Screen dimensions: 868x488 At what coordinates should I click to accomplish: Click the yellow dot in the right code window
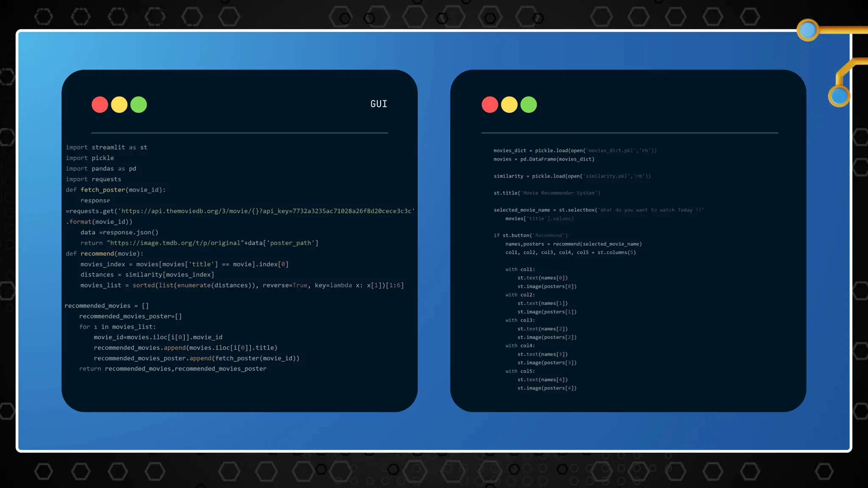point(509,105)
